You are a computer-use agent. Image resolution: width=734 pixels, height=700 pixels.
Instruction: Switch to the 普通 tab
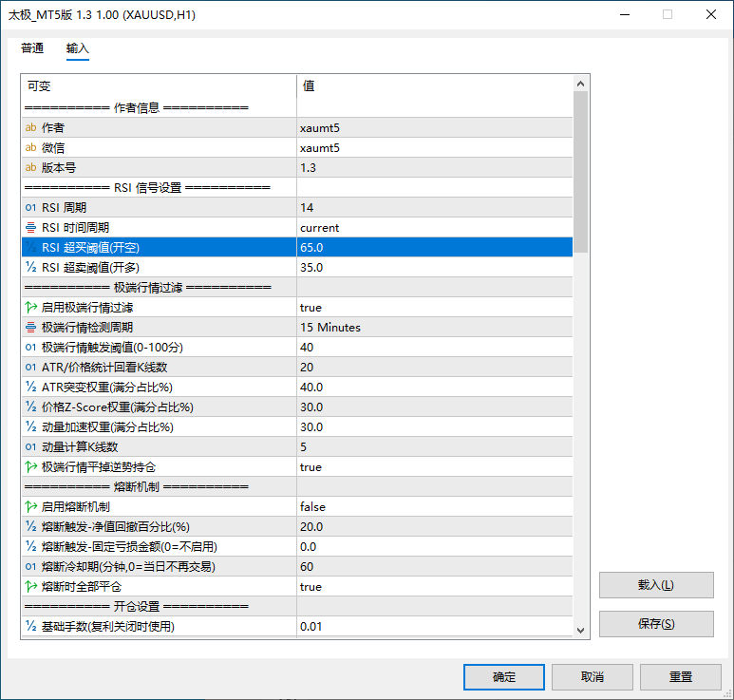click(32, 48)
